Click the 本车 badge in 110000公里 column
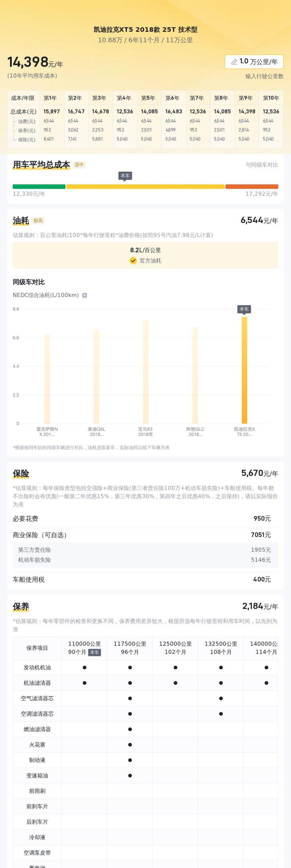 pos(94,652)
